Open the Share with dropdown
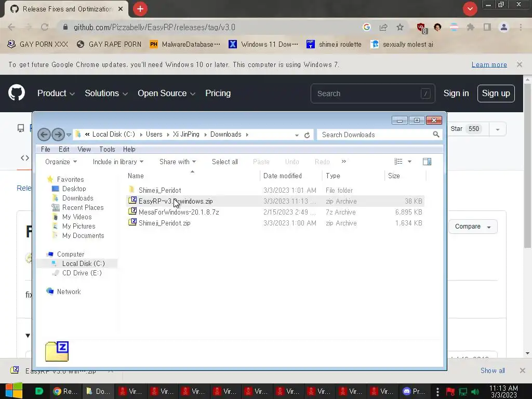The width and height of the screenshot is (532, 399). click(178, 162)
